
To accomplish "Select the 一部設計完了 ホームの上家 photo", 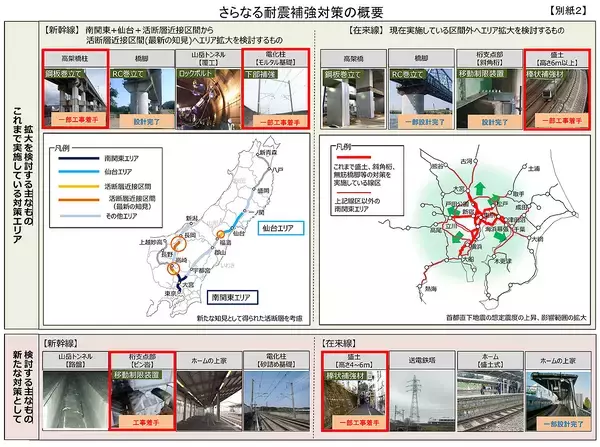I will 558,401.
